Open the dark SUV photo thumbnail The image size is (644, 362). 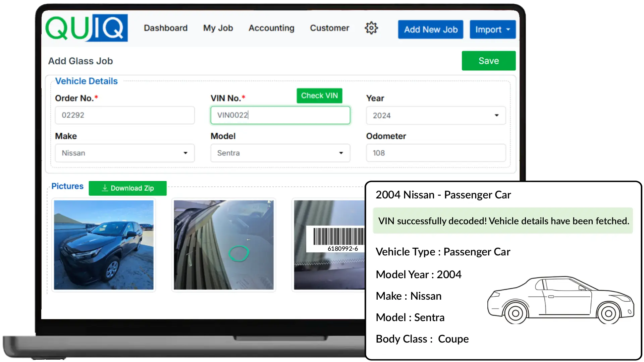[x=104, y=245]
